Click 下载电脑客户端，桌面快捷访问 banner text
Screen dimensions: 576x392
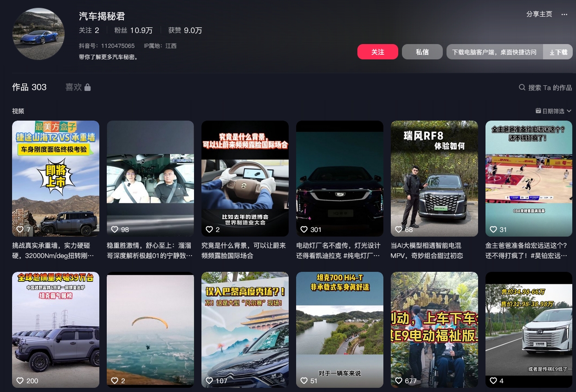tap(494, 52)
